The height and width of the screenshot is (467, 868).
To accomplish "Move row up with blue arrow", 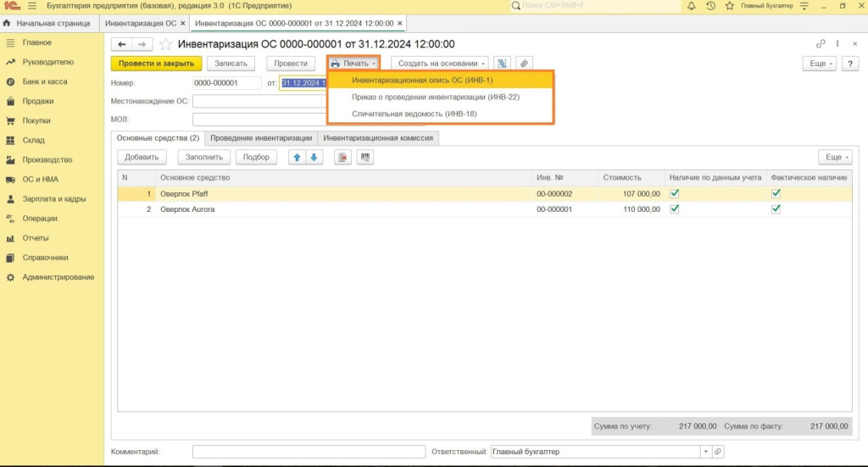I will (x=297, y=157).
